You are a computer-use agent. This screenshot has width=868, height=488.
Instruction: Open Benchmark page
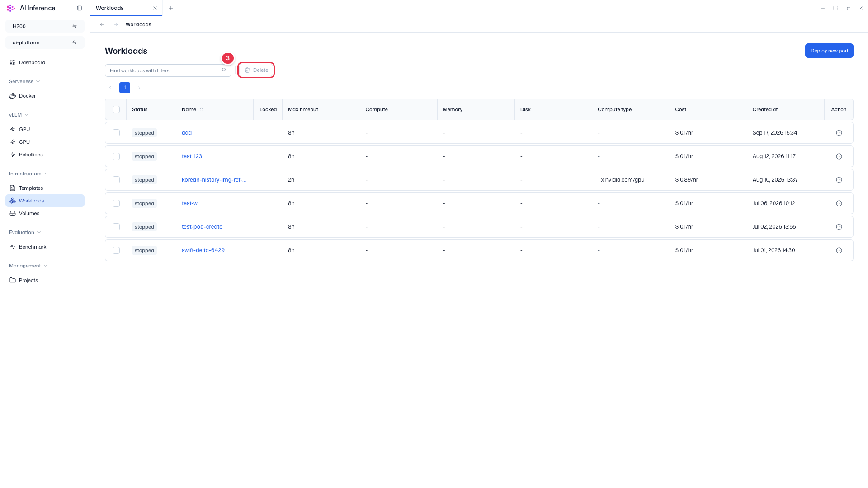[45, 247]
